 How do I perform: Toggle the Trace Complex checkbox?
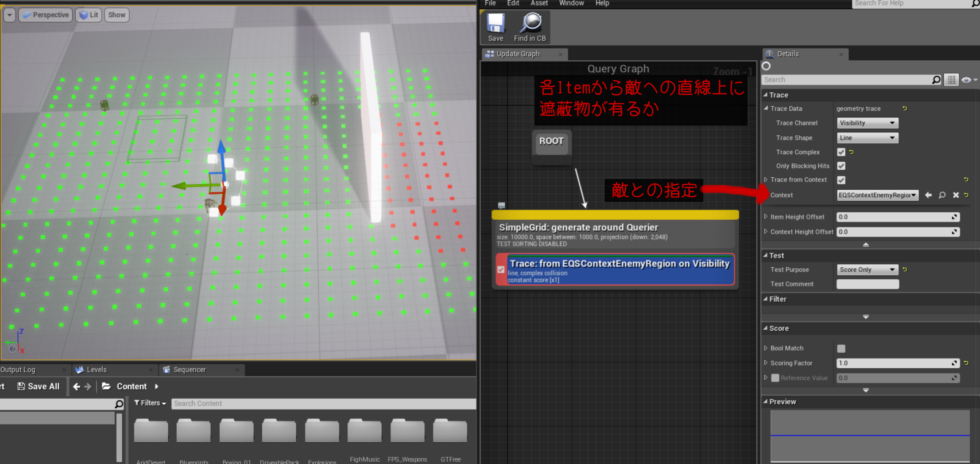[841, 152]
